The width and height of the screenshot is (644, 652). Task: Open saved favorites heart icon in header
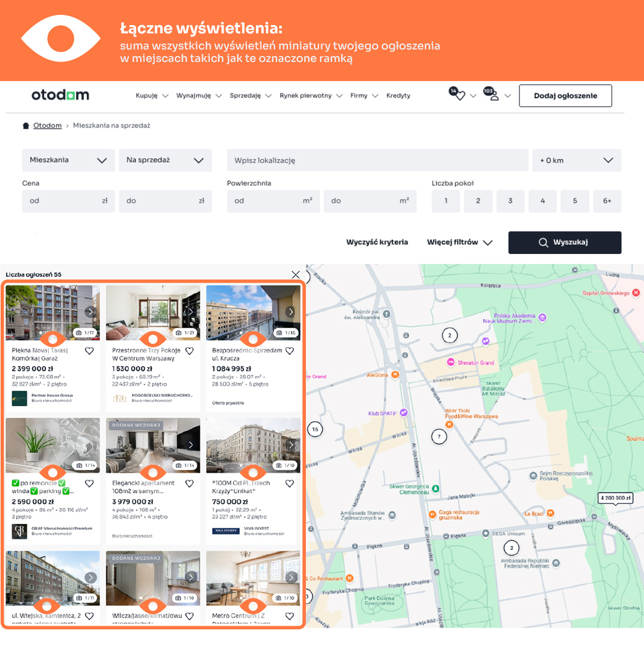click(x=459, y=95)
